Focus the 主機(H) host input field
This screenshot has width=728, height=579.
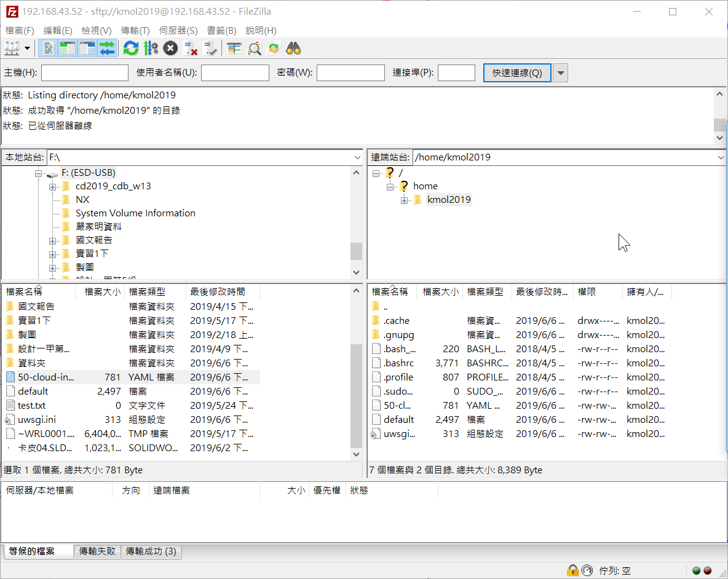click(x=84, y=73)
